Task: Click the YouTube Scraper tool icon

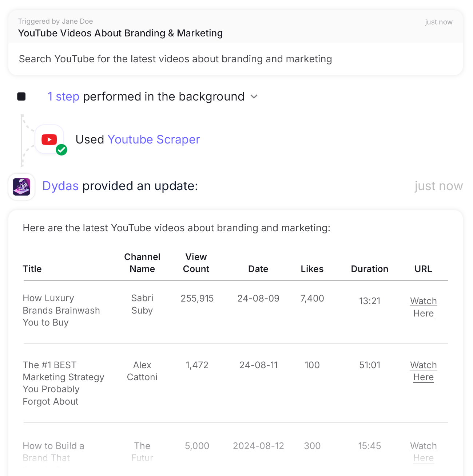Action: pos(49,139)
